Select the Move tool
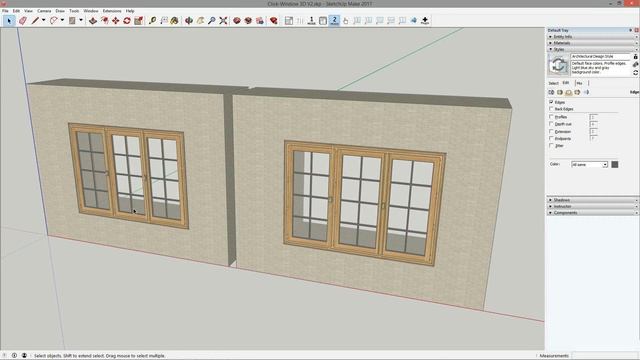This screenshot has width=640, height=360. pyautogui.click(x=116, y=20)
